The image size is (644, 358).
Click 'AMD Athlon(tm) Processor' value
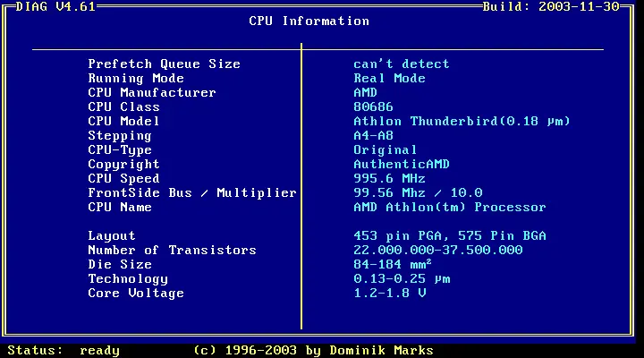coord(450,207)
